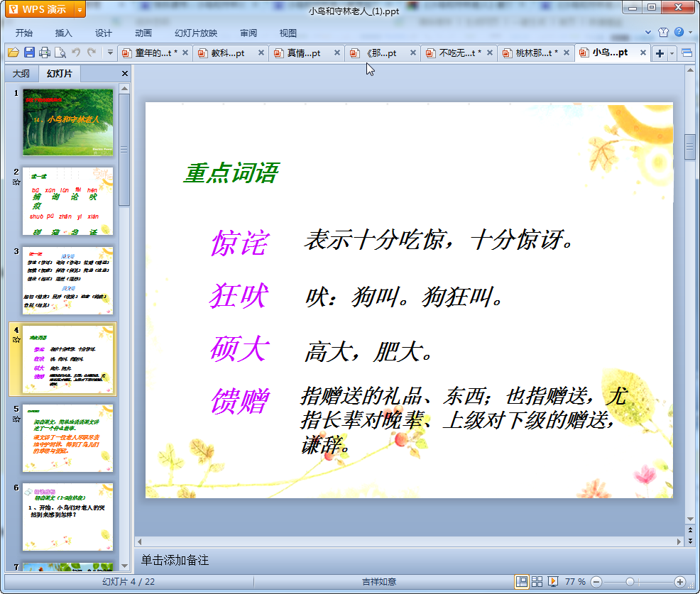Screen dimensions: 700x594
Task: Expand the new tab dropdown arrow
Action: click(x=672, y=53)
